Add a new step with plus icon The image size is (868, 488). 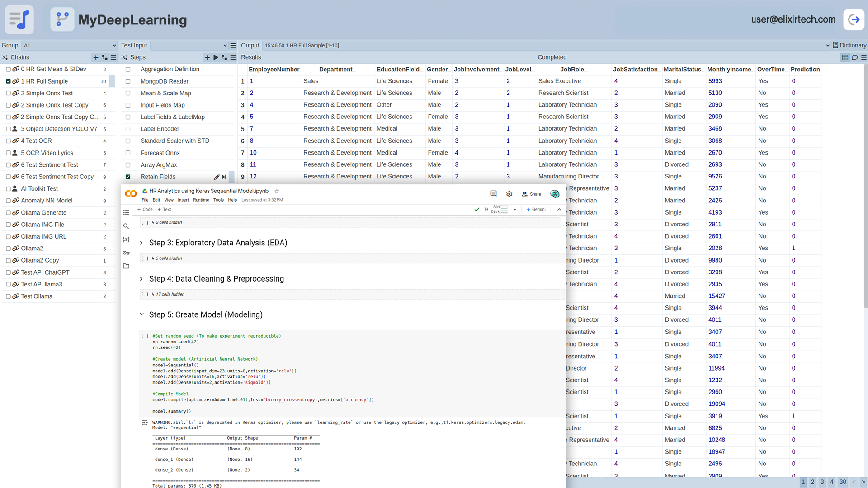(x=207, y=57)
